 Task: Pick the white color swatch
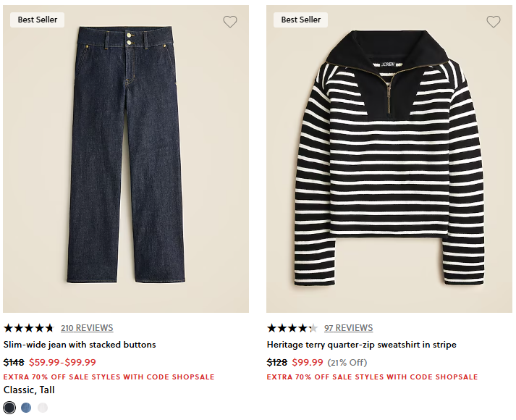coord(43,408)
